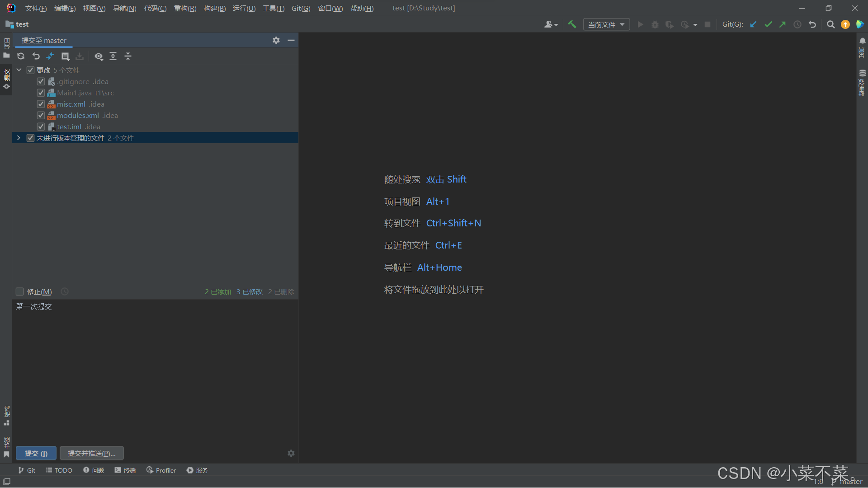Uncheck test.iml in changes

coord(41,127)
